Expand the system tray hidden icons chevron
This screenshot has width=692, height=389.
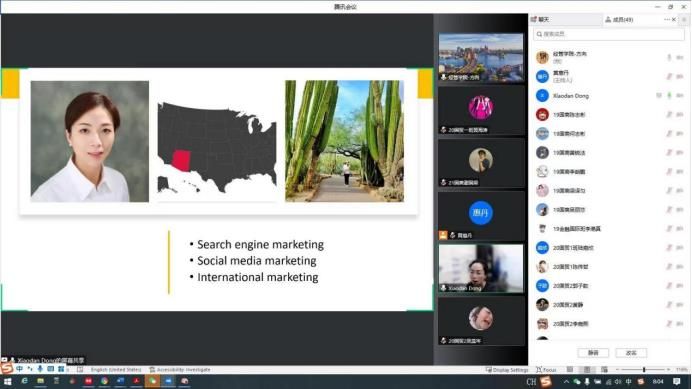click(566, 381)
